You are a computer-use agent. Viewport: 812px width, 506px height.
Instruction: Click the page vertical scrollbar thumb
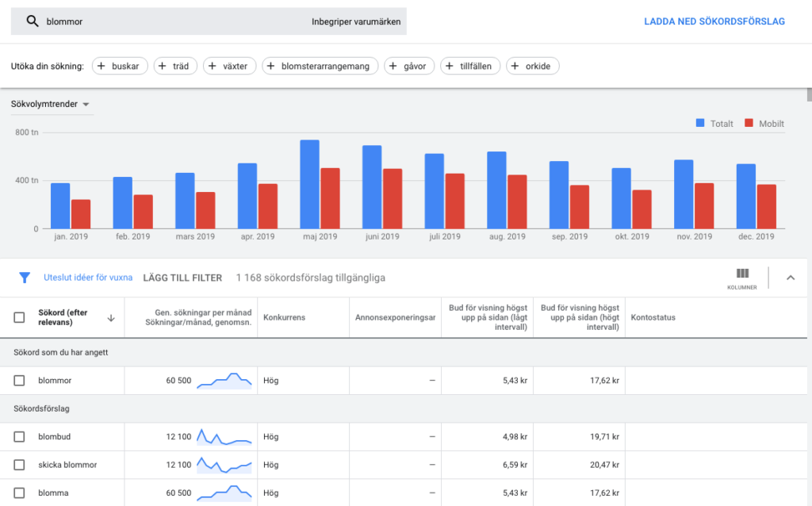tap(810, 95)
